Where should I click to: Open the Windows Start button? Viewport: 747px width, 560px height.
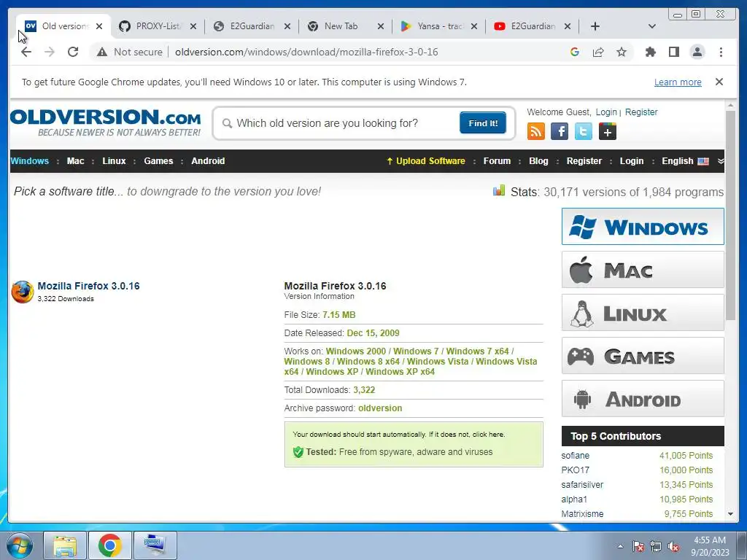coord(20,545)
